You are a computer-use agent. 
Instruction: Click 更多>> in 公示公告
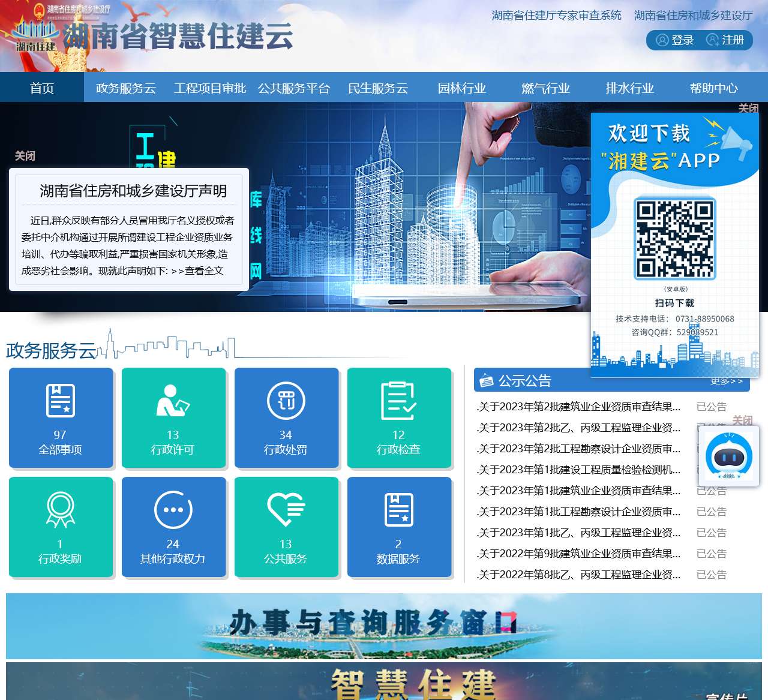coord(727,381)
